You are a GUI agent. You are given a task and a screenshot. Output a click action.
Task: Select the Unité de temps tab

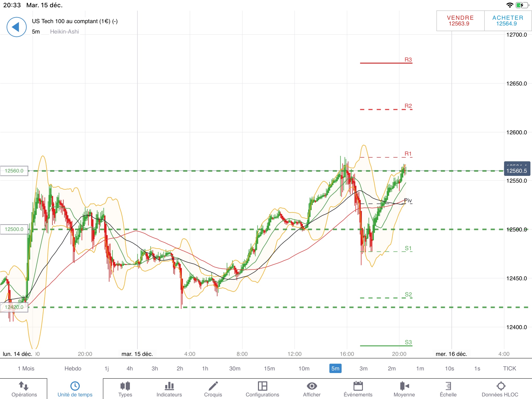[x=75, y=389]
